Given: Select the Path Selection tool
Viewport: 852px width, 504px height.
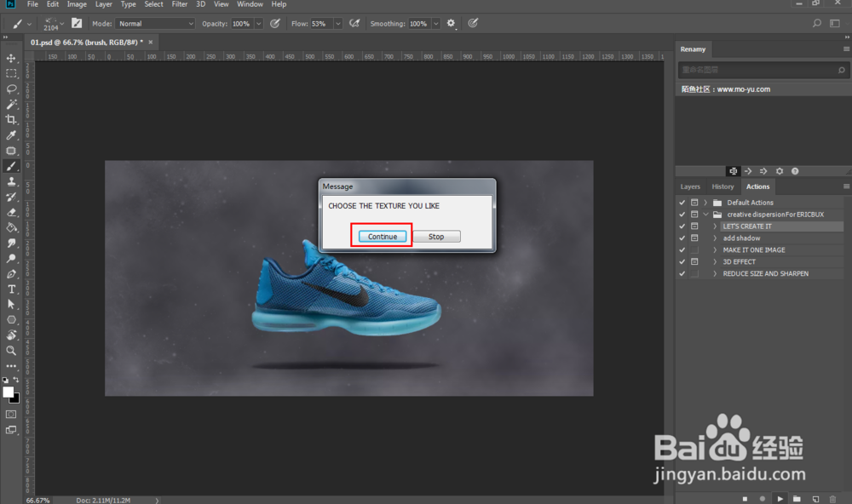Looking at the screenshot, I should coord(11,305).
